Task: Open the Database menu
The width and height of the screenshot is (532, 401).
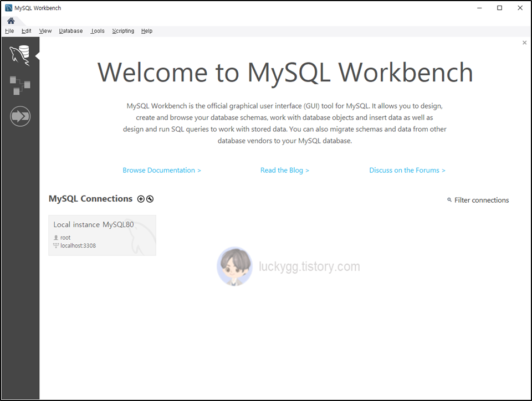Action: tap(70, 31)
